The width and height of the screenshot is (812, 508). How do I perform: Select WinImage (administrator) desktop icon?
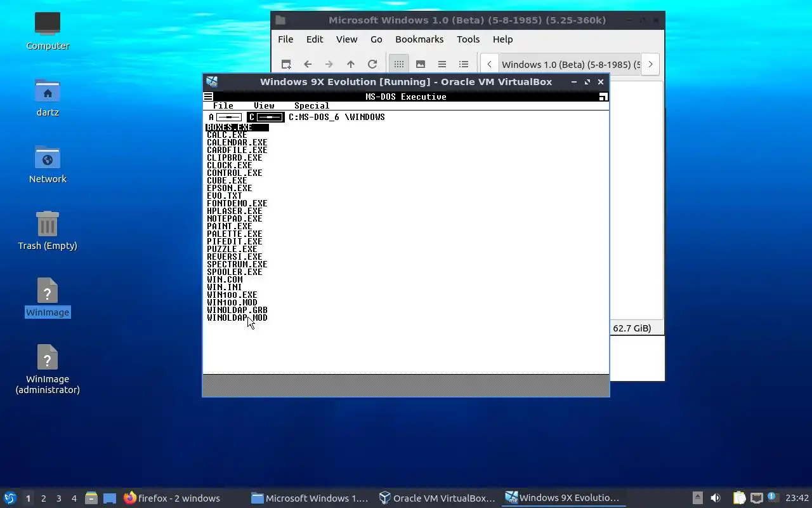click(x=48, y=370)
